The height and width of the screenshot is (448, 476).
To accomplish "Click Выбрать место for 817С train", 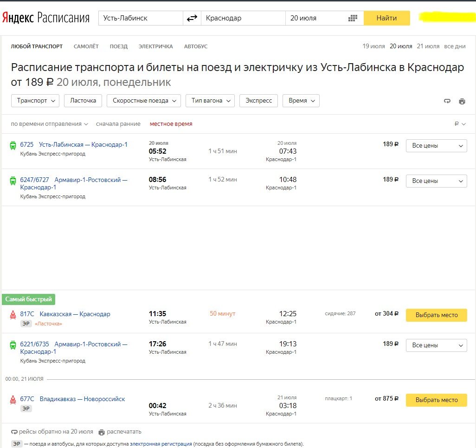I will (x=436, y=315).
